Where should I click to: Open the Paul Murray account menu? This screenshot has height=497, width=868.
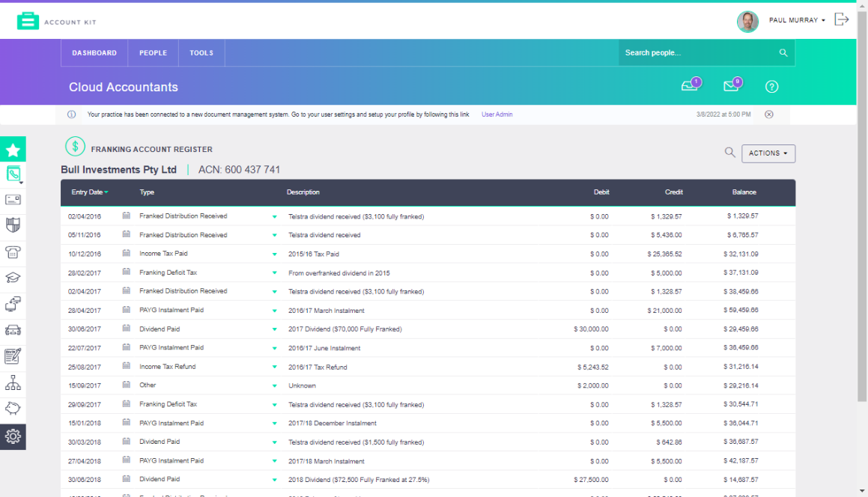[795, 20]
